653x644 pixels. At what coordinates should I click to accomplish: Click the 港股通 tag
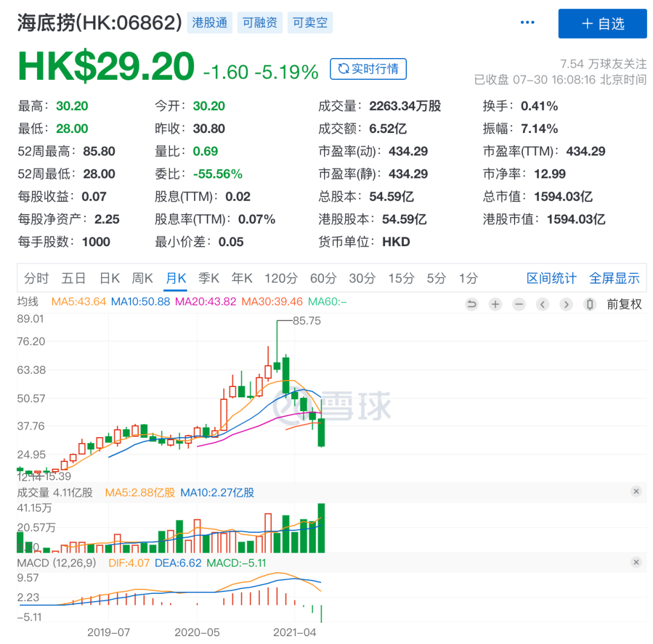209,22
